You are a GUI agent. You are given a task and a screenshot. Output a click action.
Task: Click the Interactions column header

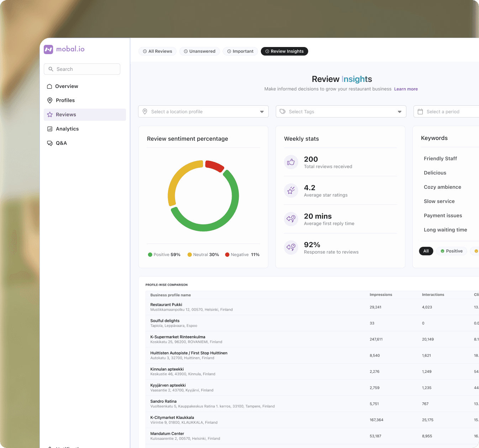click(x=433, y=295)
